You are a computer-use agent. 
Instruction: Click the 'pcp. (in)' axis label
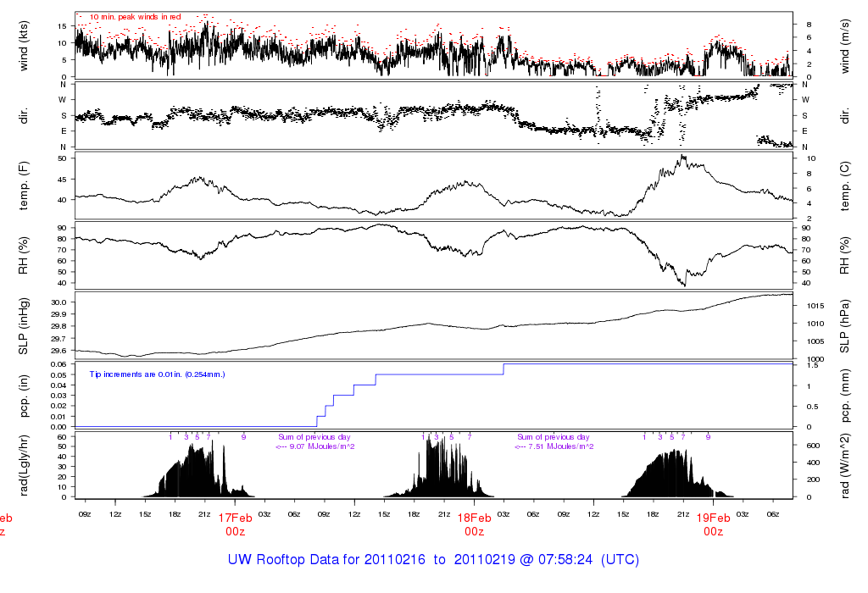point(23,396)
